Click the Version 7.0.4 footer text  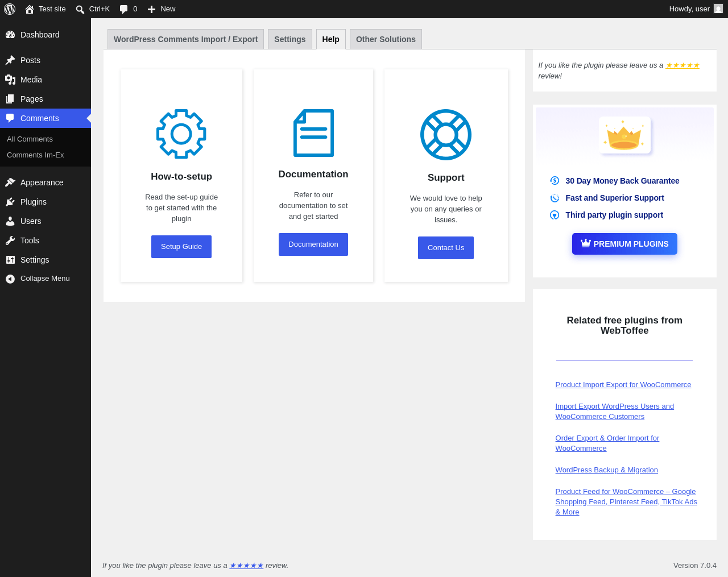pos(695,566)
